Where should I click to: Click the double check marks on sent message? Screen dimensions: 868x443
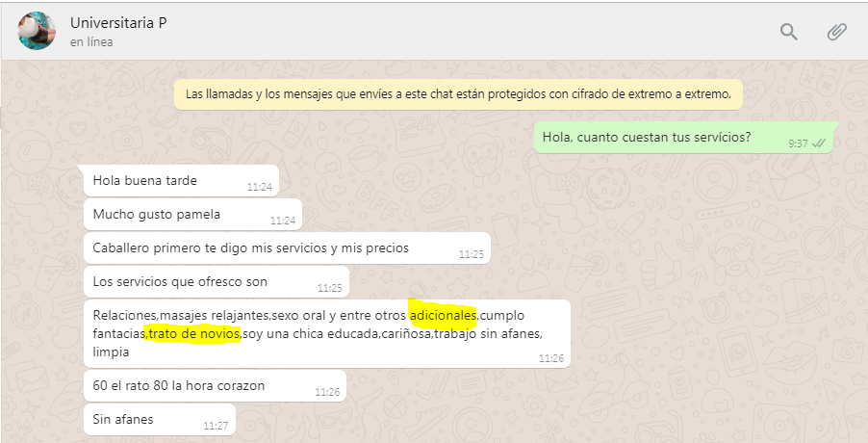pos(819,143)
